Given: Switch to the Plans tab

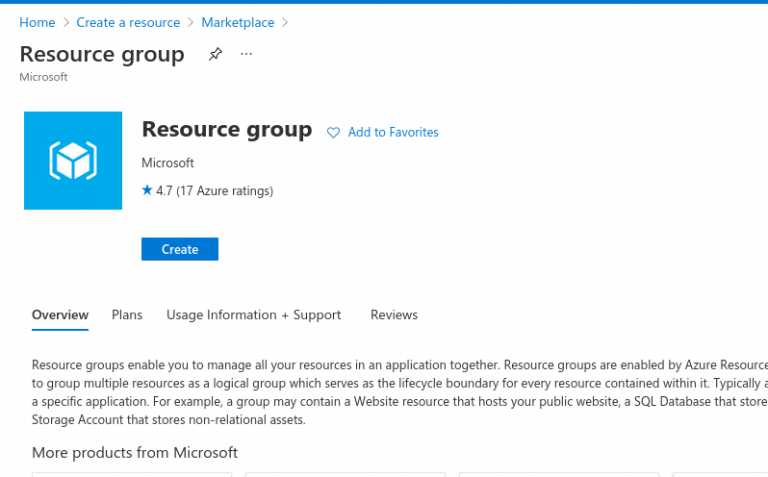Looking at the screenshot, I should 127,315.
